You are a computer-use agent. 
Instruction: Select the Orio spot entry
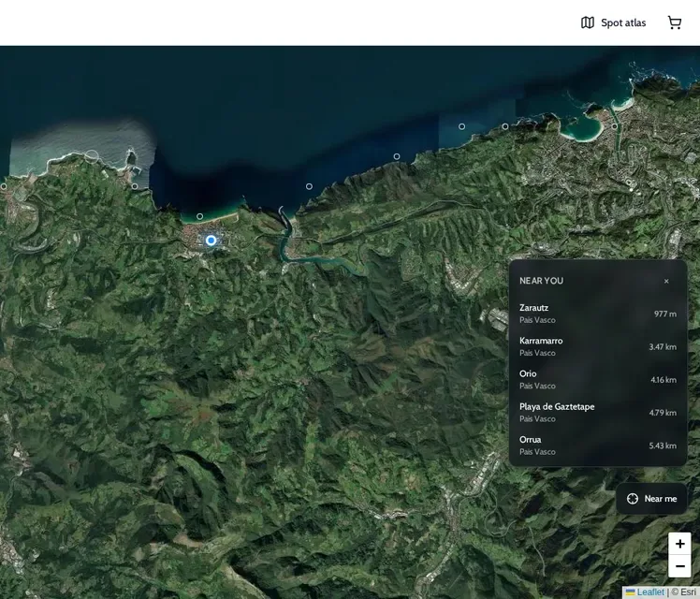598,380
